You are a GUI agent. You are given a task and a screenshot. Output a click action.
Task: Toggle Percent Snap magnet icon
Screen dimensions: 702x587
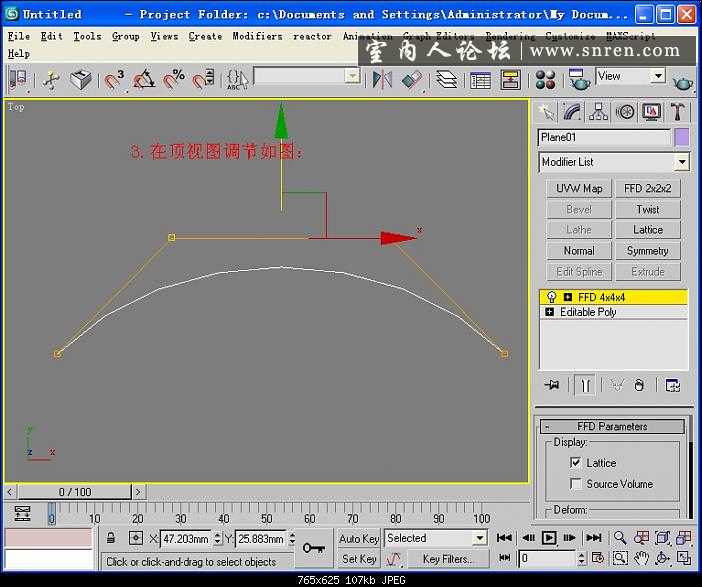[x=173, y=80]
